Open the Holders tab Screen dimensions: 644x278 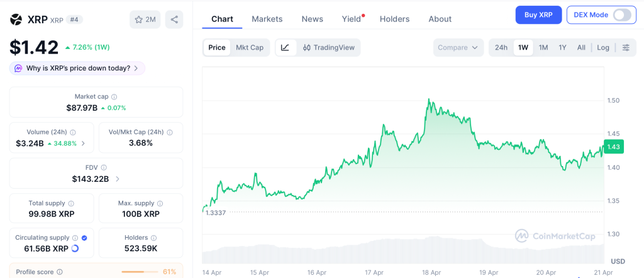tap(394, 19)
